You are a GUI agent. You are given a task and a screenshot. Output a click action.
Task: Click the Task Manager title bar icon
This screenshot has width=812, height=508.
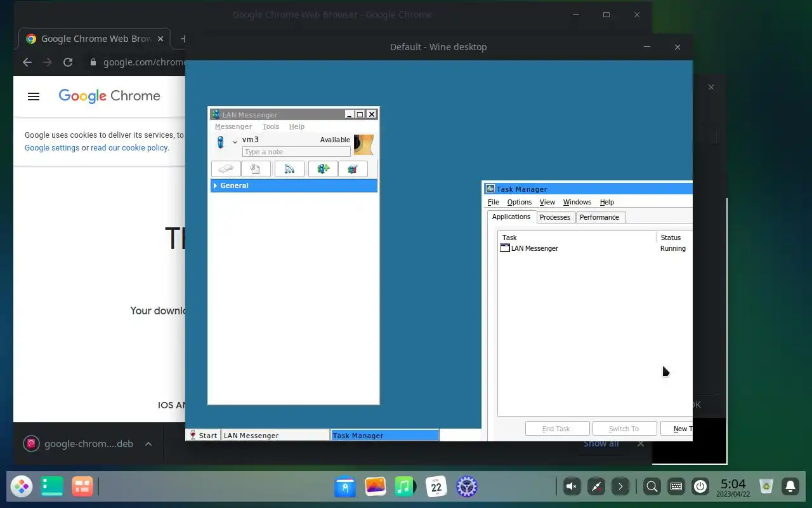[x=490, y=189]
